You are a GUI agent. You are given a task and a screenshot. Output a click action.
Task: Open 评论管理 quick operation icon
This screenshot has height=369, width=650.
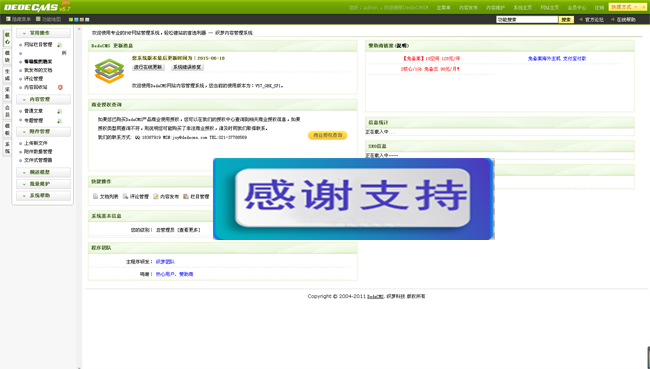(125, 197)
